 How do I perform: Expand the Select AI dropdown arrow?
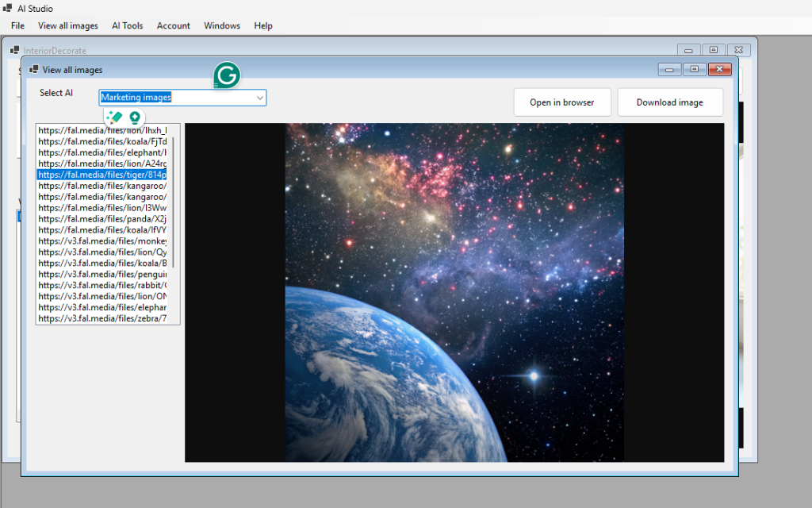[259, 98]
